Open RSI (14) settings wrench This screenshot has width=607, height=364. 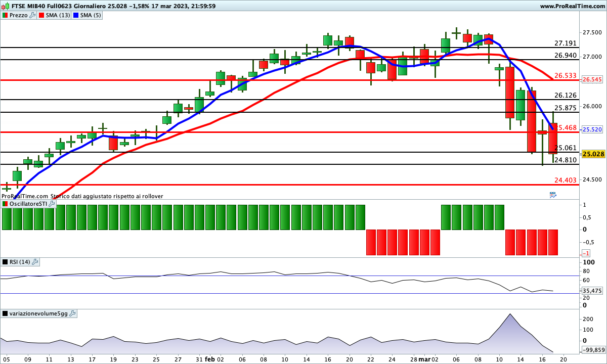(35, 262)
